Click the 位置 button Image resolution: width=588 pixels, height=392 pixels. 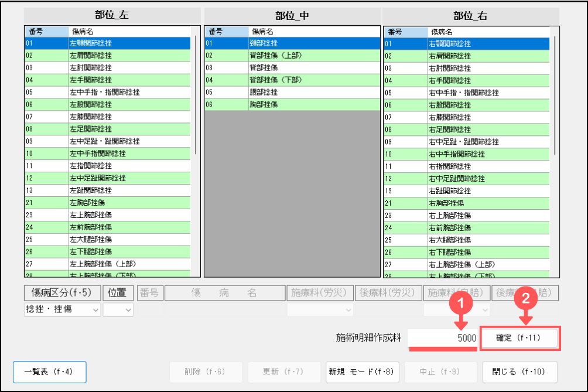(x=118, y=292)
